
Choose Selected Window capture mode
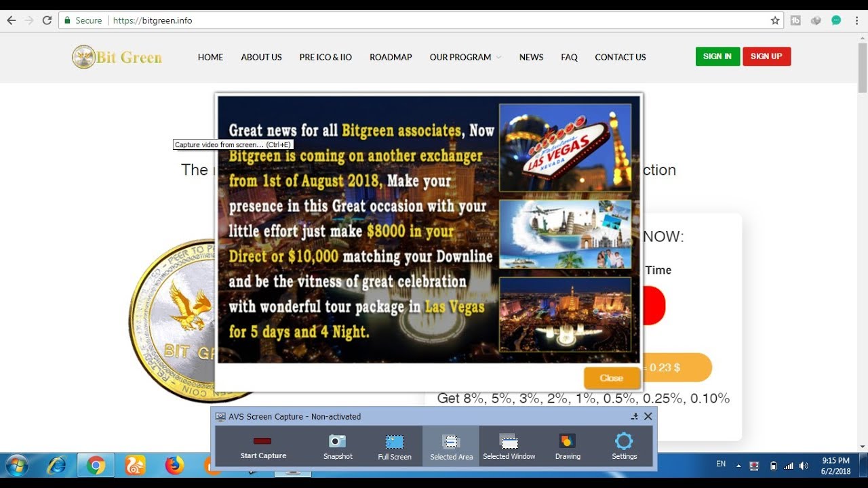pyautogui.click(x=509, y=447)
